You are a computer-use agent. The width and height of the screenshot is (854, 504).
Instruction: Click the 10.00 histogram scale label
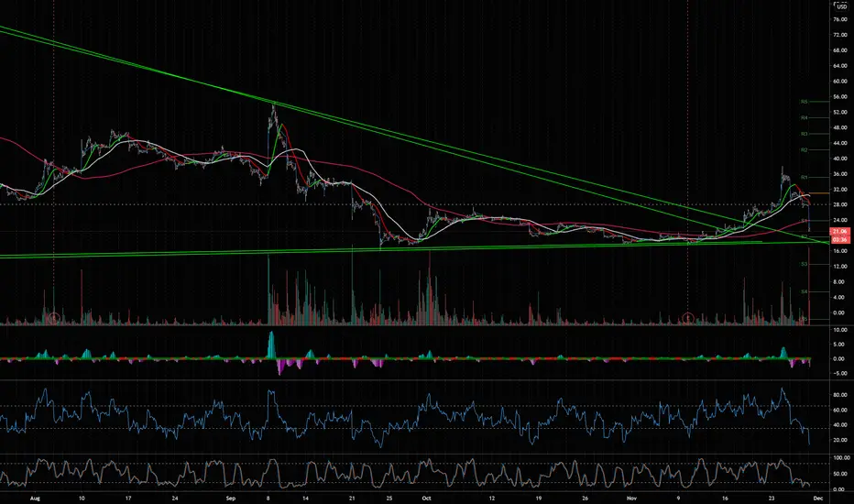click(x=840, y=330)
